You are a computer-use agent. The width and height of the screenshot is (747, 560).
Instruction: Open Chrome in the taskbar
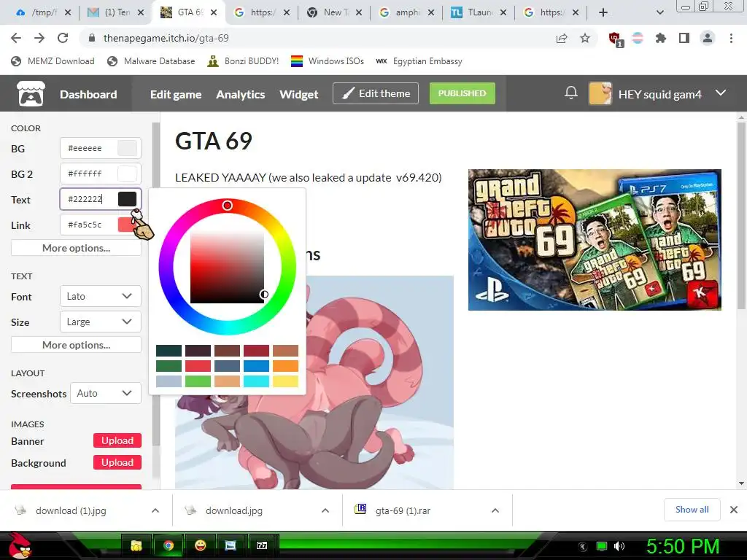[168, 545]
